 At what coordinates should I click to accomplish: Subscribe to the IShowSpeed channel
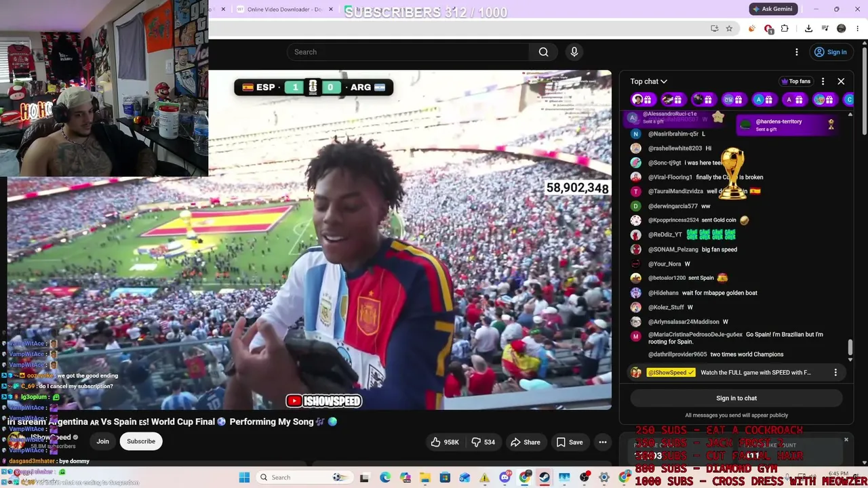point(141,441)
